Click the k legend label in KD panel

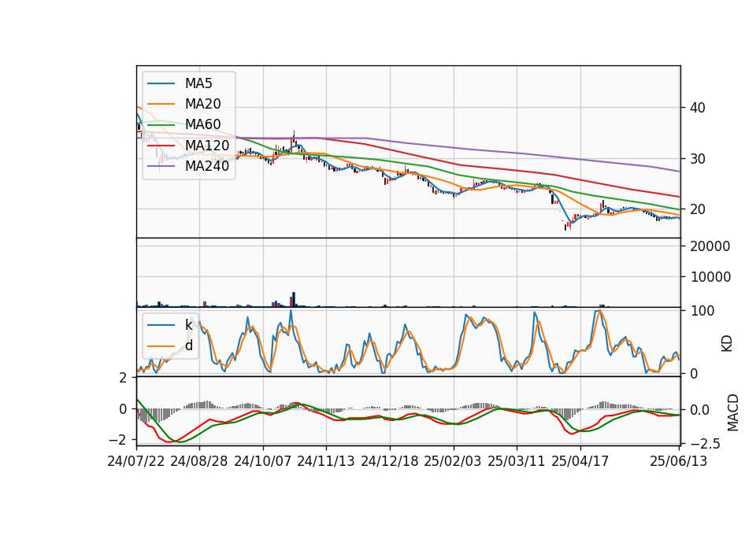click(x=188, y=325)
